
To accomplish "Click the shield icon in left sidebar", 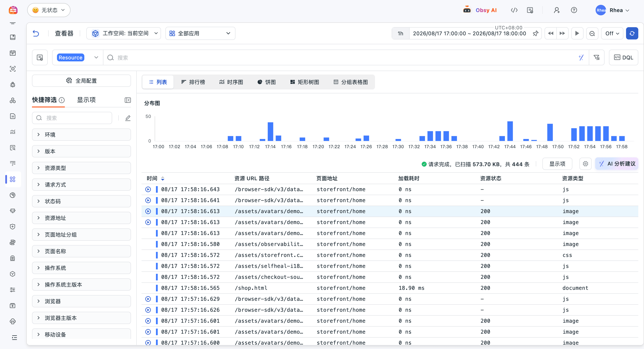I will tap(13, 227).
